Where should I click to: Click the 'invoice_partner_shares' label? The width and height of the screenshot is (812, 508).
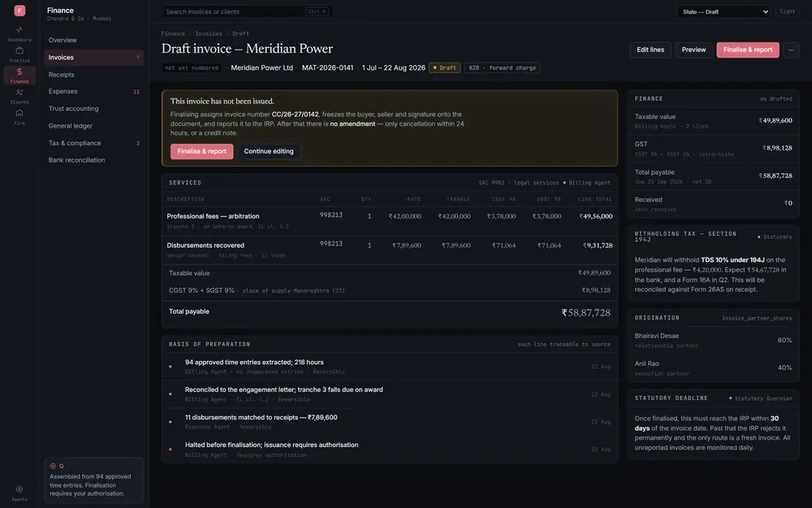[757, 319]
